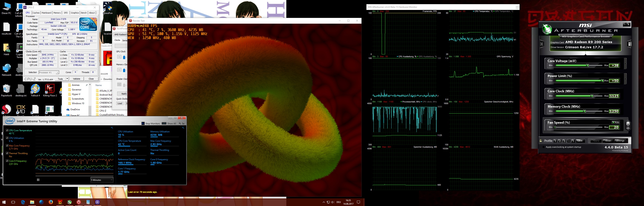
Task: Open the Processor #1 selection dropdown in CPU-Z
Action: tap(49, 72)
